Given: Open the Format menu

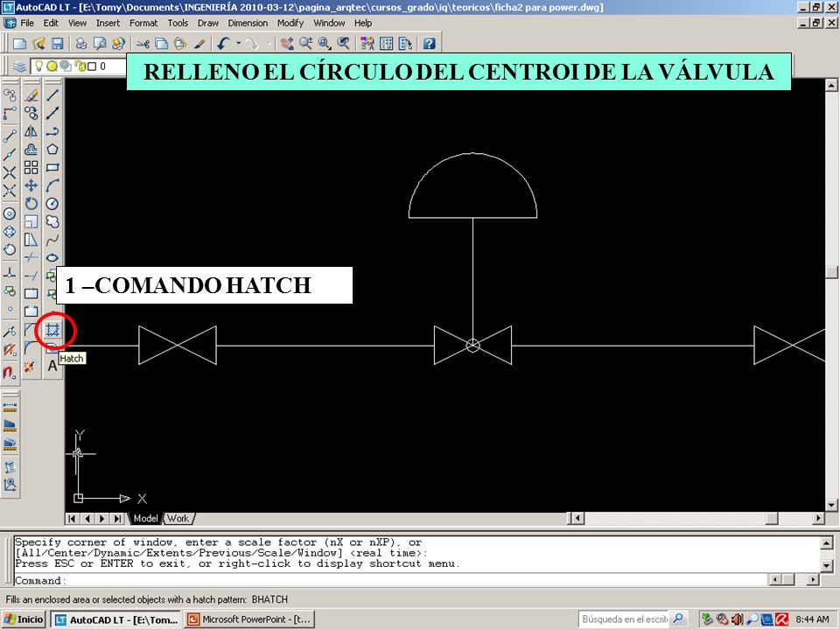Looking at the screenshot, I should [x=143, y=23].
